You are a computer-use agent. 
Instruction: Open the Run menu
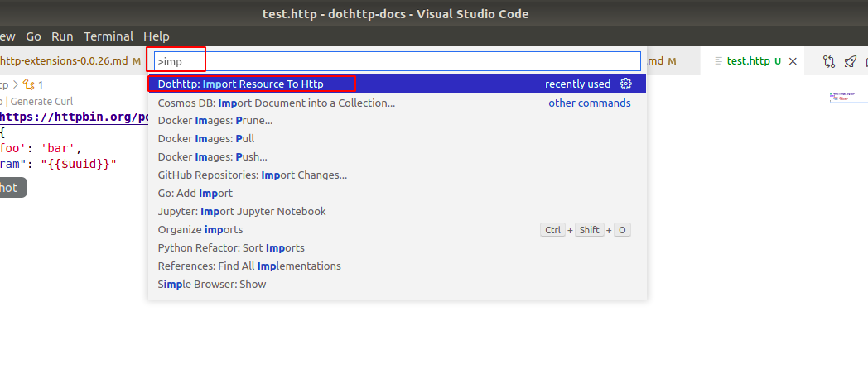(x=63, y=36)
